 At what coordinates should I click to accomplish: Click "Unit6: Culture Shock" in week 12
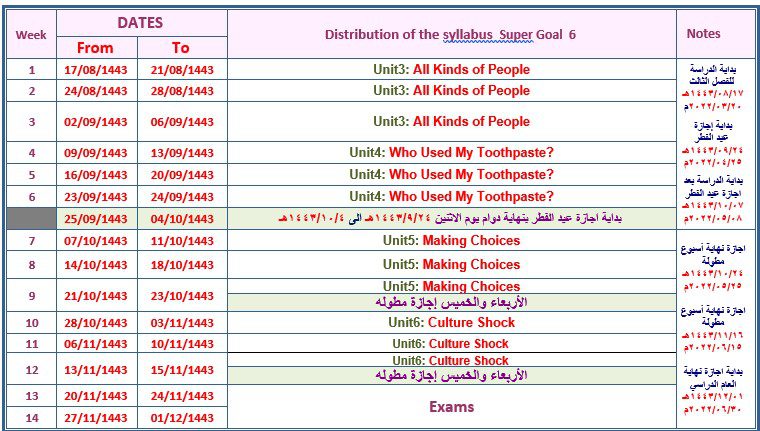coord(451,360)
